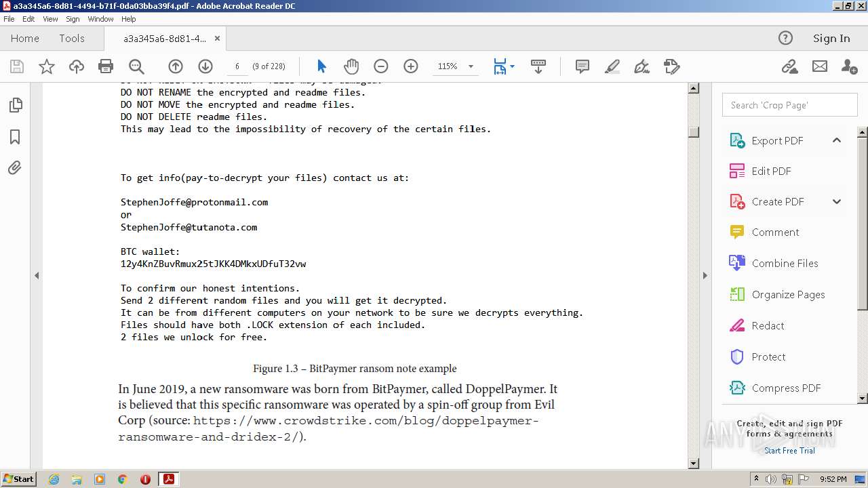Add a sticky note comment icon
This screenshot has width=868, height=488.
582,66
